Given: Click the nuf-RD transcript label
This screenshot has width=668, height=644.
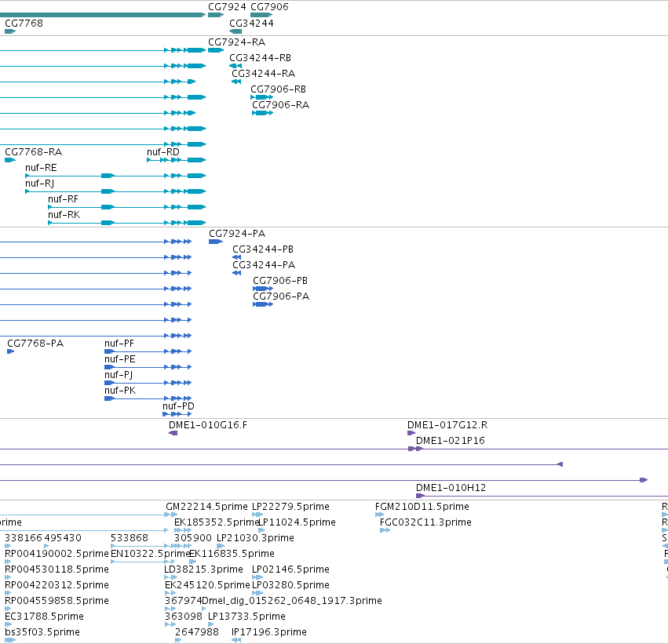Looking at the screenshot, I should pyautogui.click(x=163, y=152).
